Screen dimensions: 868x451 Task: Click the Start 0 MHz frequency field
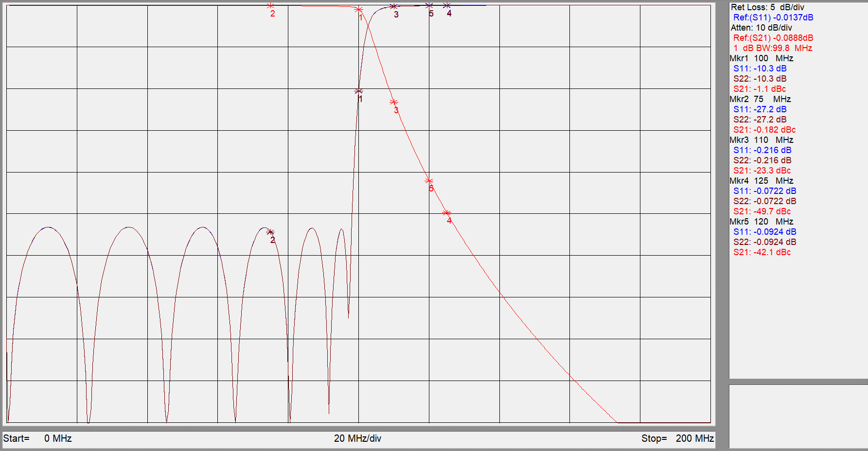click(x=37, y=438)
